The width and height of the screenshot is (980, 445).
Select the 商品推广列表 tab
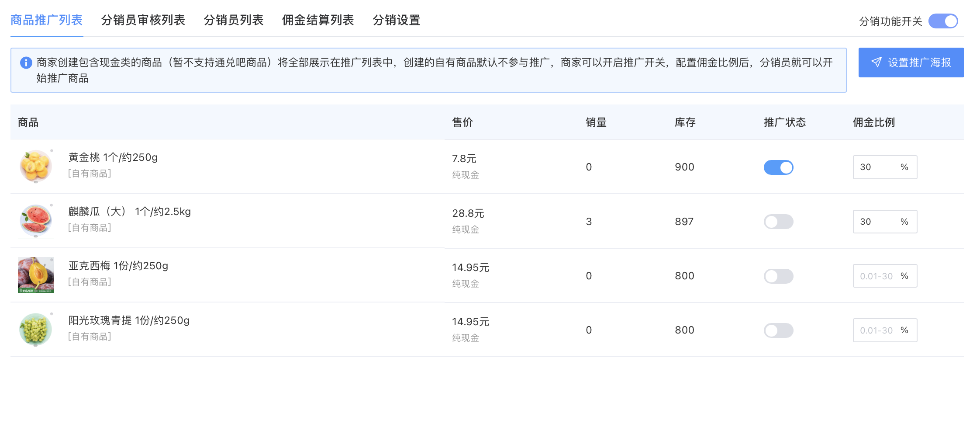[47, 20]
